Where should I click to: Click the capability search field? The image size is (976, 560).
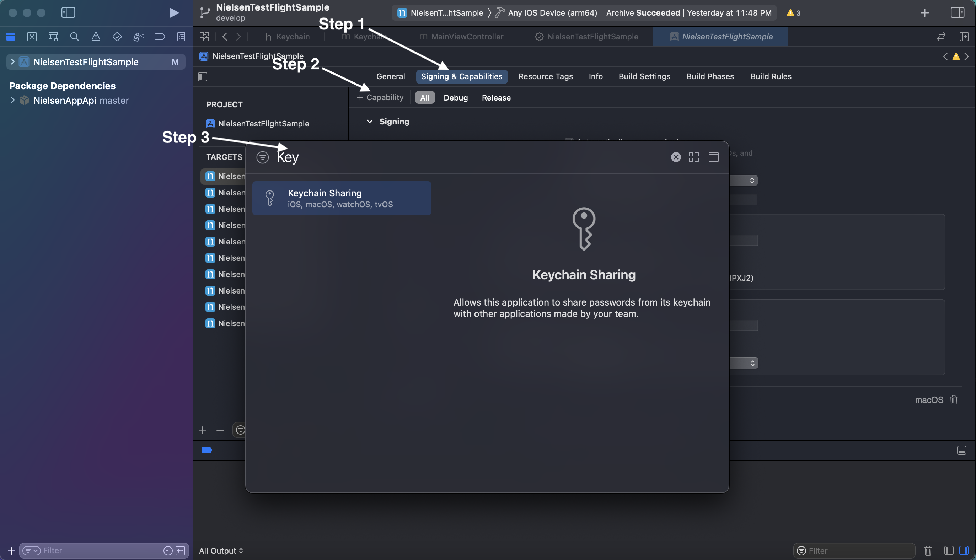(x=471, y=157)
